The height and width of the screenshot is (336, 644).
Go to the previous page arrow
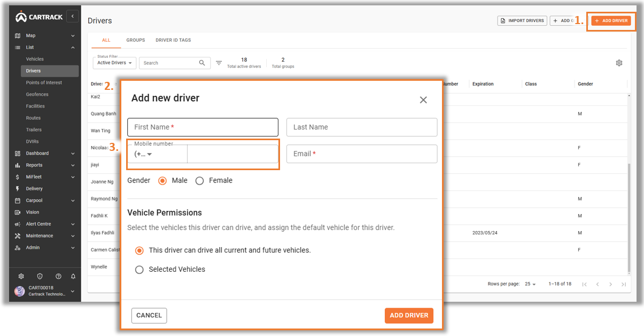click(x=598, y=284)
